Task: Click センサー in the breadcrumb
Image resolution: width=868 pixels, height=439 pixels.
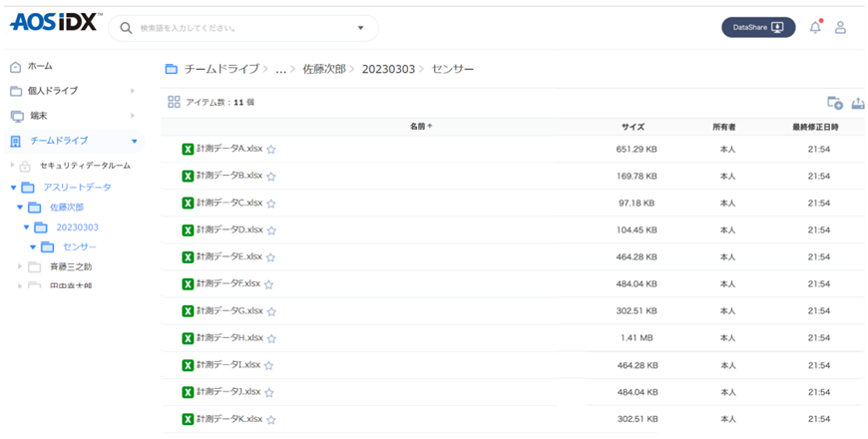Action: tap(452, 69)
